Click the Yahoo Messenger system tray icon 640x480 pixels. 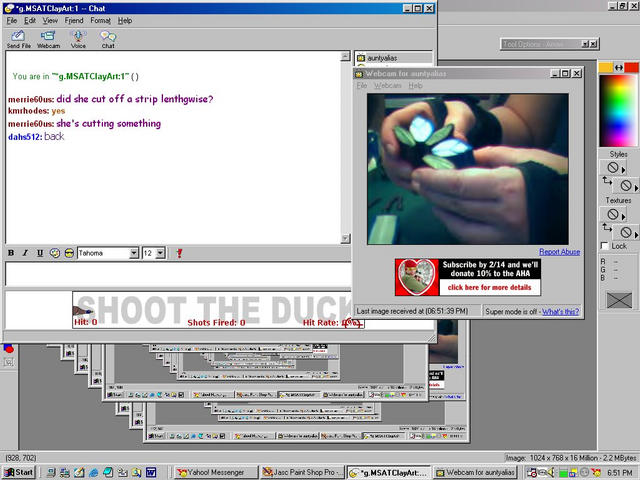point(596,472)
